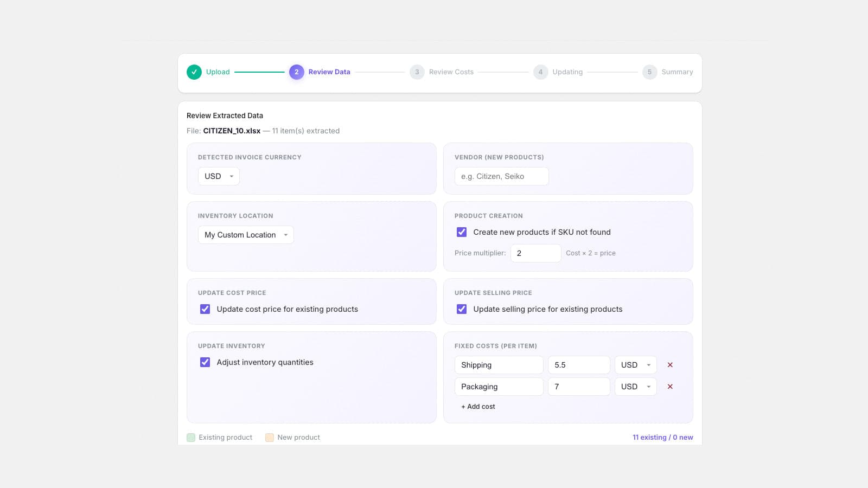
Task: Click the step 5 Summary circle
Action: [x=649, y=72]
